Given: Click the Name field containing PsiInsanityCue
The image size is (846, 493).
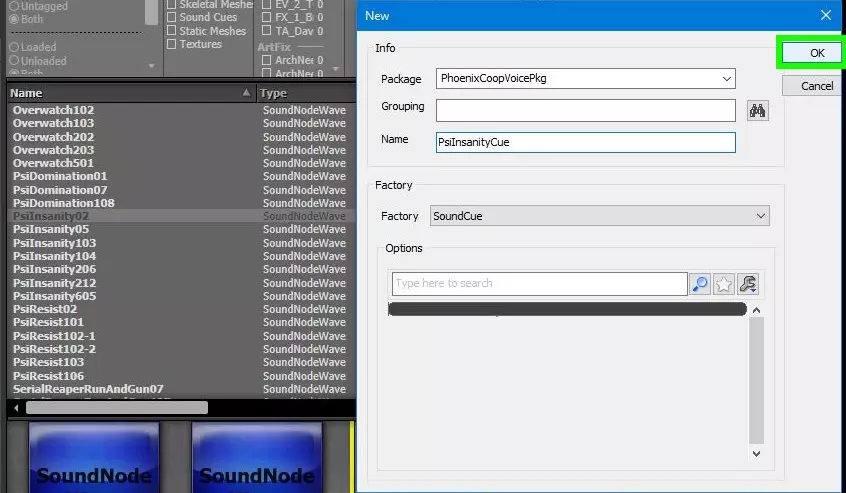Looking at the screenshot, I should (585, 142).
